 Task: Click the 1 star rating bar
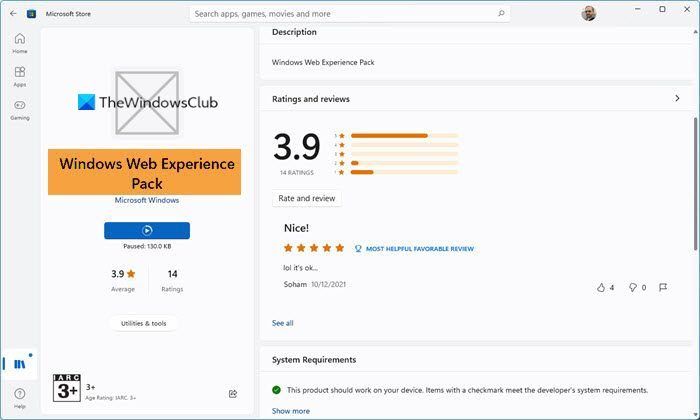pyautogui.click(x=404, y=172)
